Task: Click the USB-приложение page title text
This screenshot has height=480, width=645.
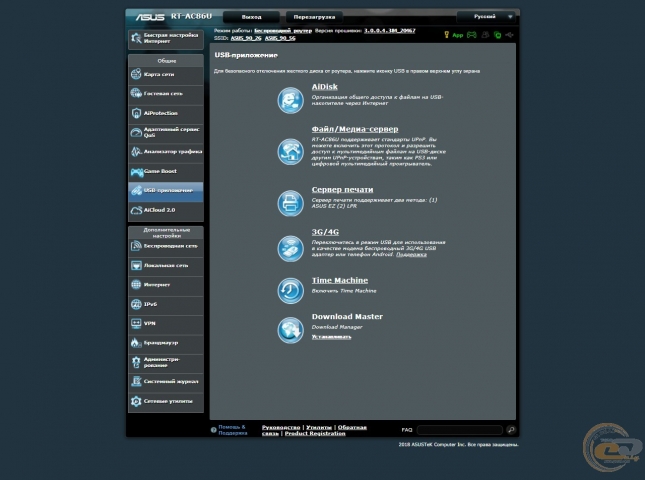Action: pyautogui.click(x=246, y=55)
